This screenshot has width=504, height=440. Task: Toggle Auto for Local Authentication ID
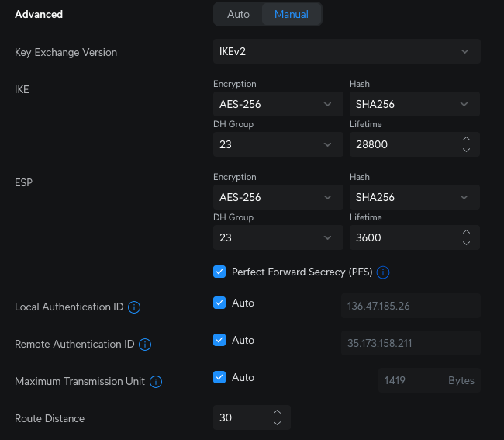(x=219, y=303)
